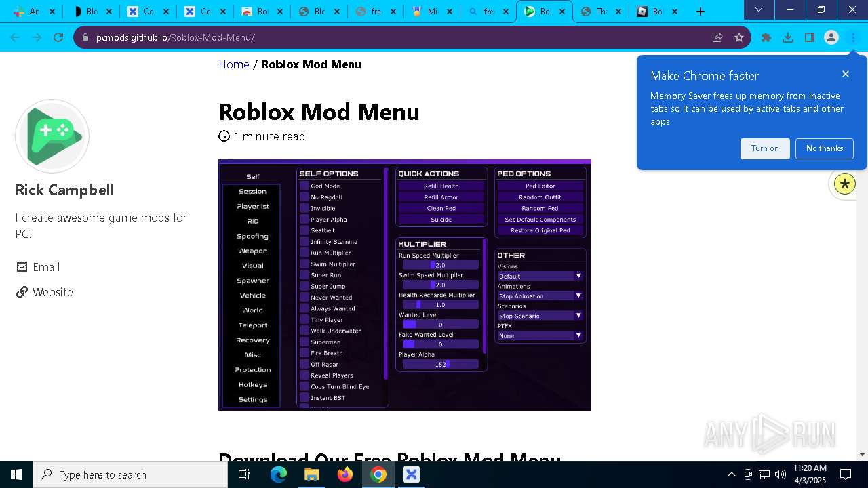Launch Firefox from the taskbar
This screenshot has width=868, height=488.
345,474
